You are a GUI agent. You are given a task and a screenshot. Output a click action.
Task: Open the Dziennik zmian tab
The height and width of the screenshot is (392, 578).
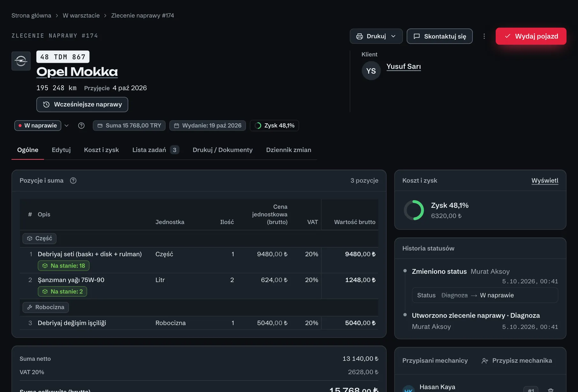coord(289,150)
